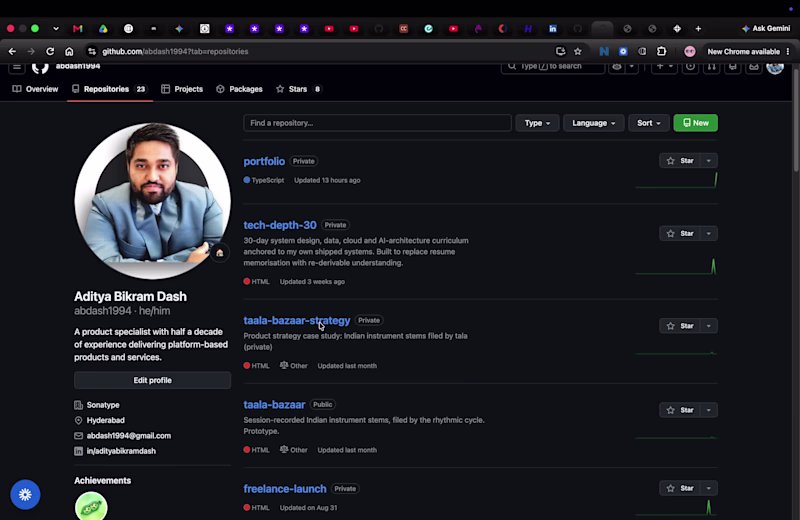The width and height of the screenshot is (800, 520).
Task: Open the Projects tab
Action: pos(182,89)
